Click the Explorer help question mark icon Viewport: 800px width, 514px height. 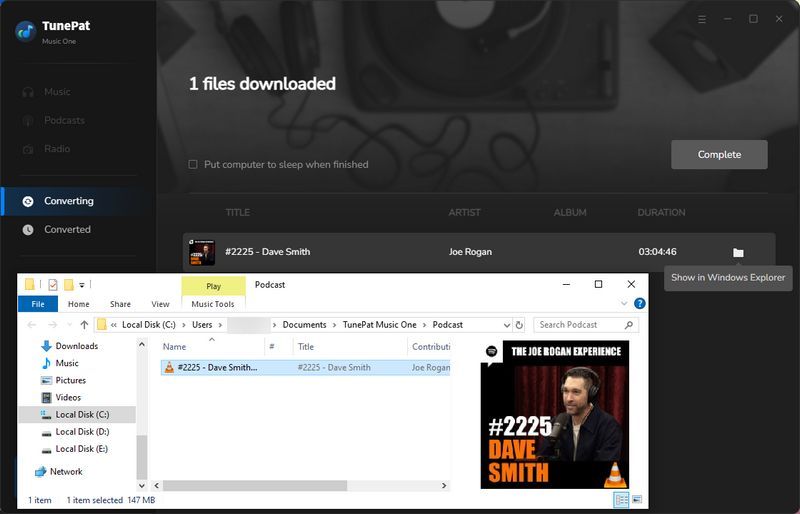640,304
